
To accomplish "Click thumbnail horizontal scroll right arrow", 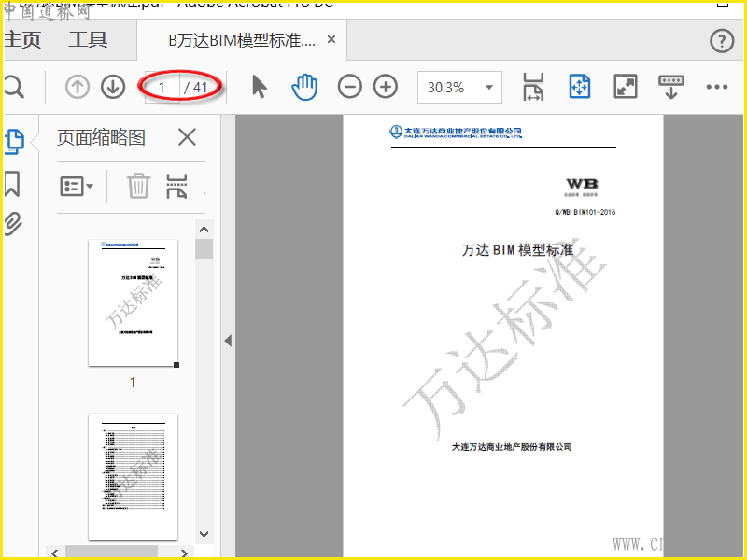I will [x=184, y=553].
